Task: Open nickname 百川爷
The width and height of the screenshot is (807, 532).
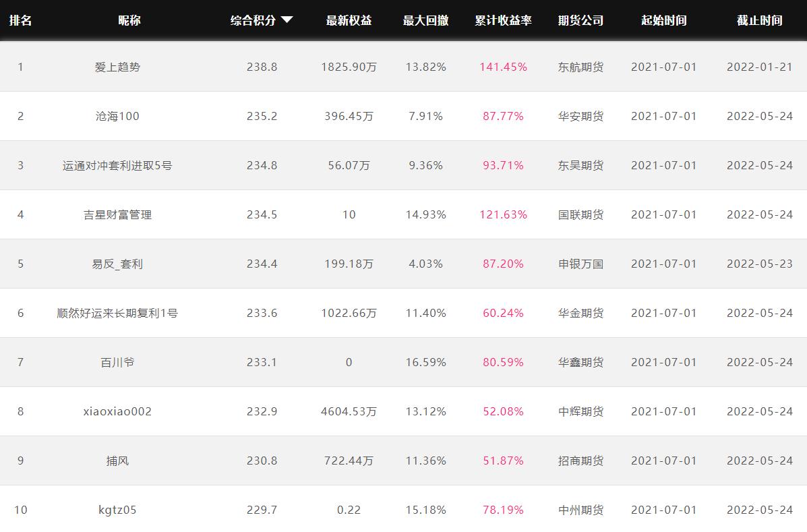Action: coord(117,362)
